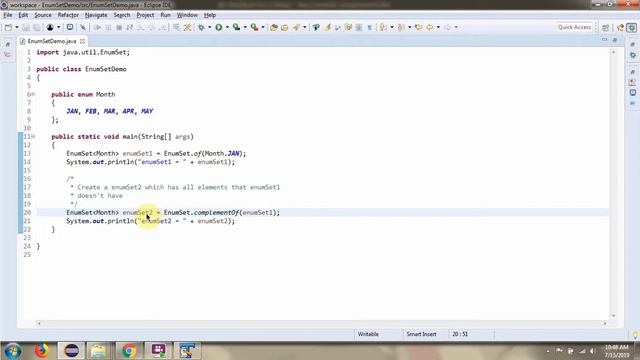Close the EnumSetDemo.java editor tab

(x=82, y=41)
